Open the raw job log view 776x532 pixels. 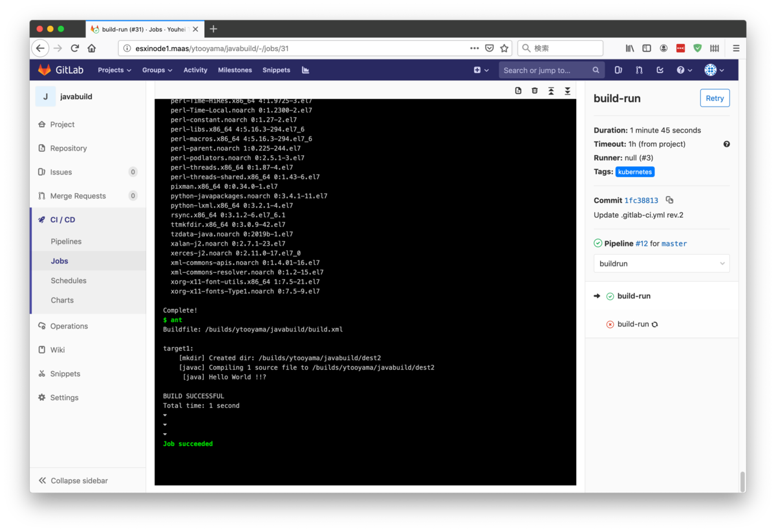click(x=518, y=90)
